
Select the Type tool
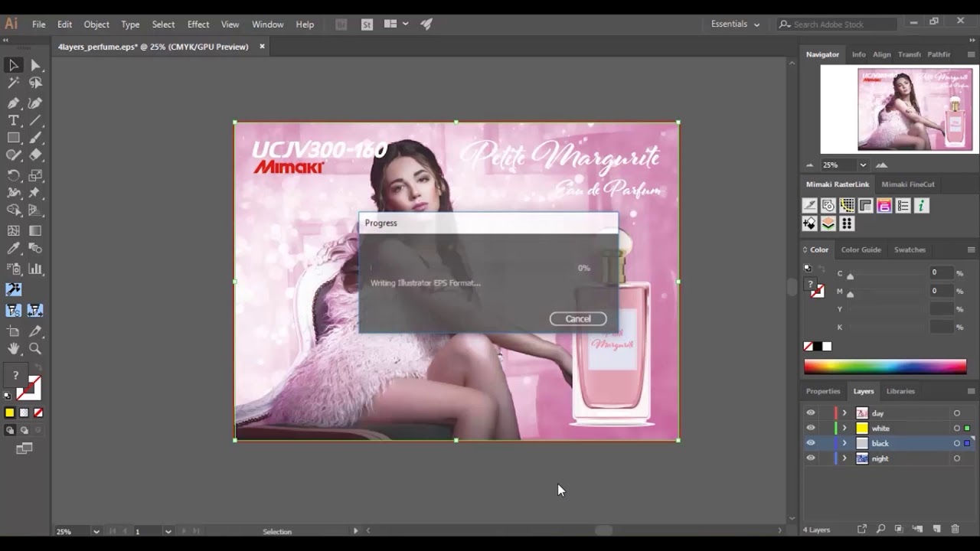(13, 120)
